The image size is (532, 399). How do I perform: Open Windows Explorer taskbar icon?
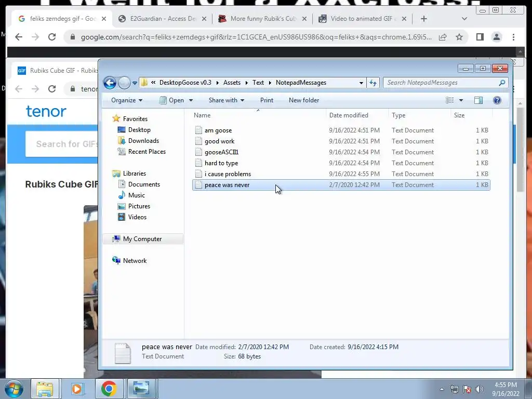click(45, 389)
